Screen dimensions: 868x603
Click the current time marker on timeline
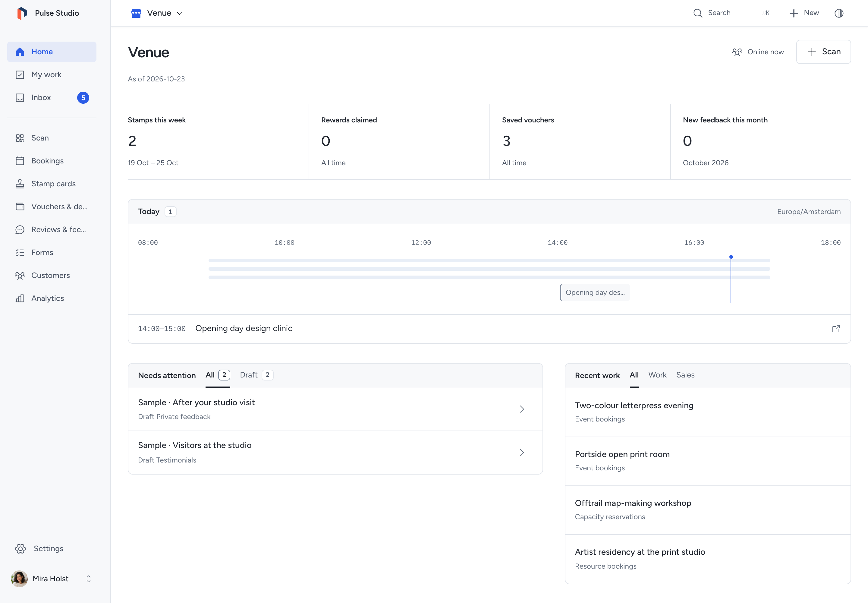[731, 279]
